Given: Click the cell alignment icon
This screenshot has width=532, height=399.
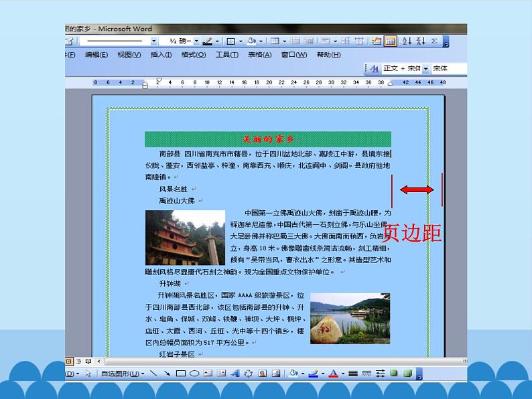Looking at the screenshot, I should point(326,42).
